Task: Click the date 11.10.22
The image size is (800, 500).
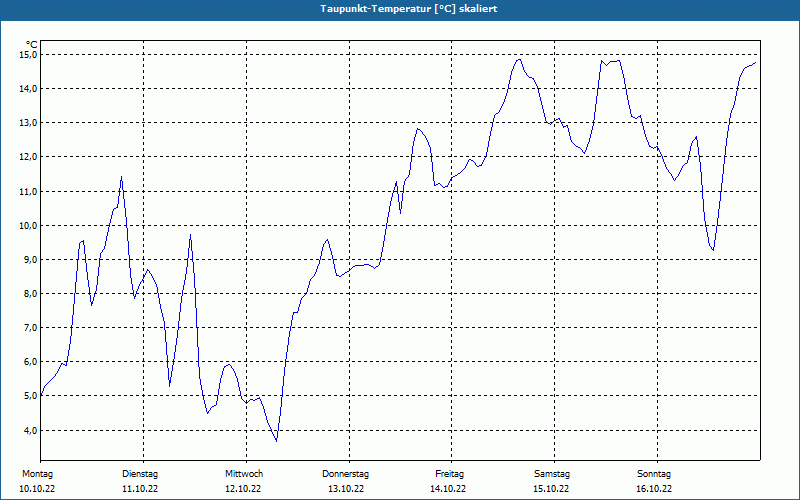Action: tap(140, 489)
